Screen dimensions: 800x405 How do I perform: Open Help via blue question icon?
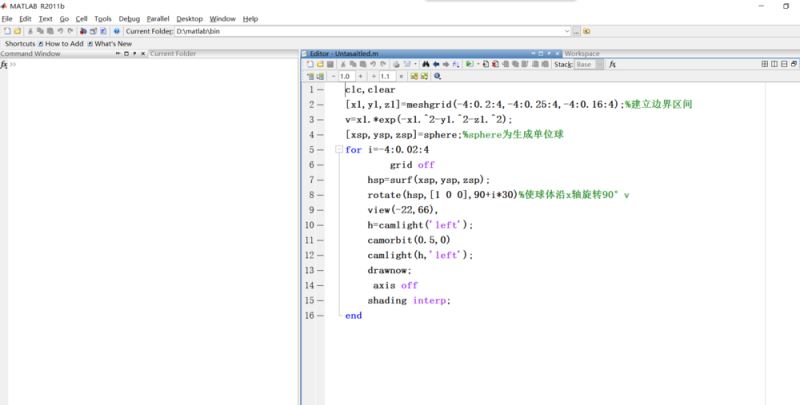coord(116,31)
